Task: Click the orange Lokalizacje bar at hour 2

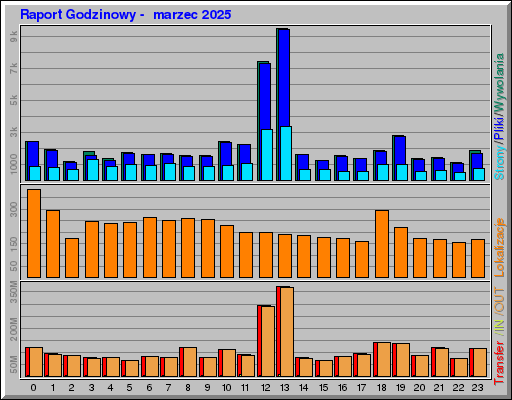Action: coord(72,258)
